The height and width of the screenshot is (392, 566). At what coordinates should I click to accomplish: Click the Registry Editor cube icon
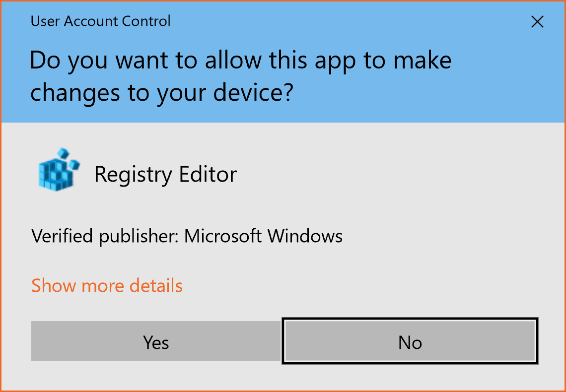59,169
